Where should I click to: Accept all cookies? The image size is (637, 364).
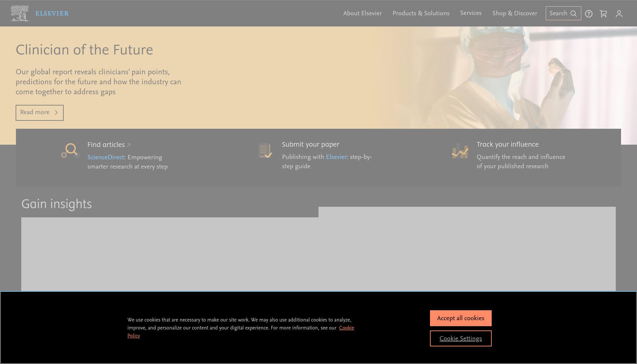click(460, 318)
